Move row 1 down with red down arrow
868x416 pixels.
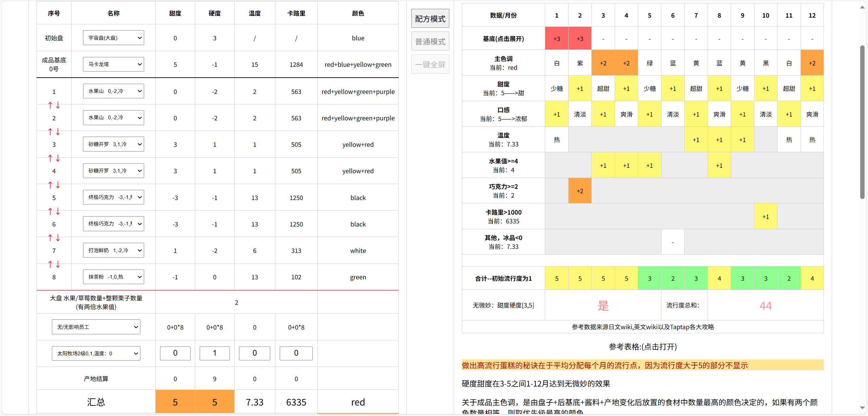(58, 105)
